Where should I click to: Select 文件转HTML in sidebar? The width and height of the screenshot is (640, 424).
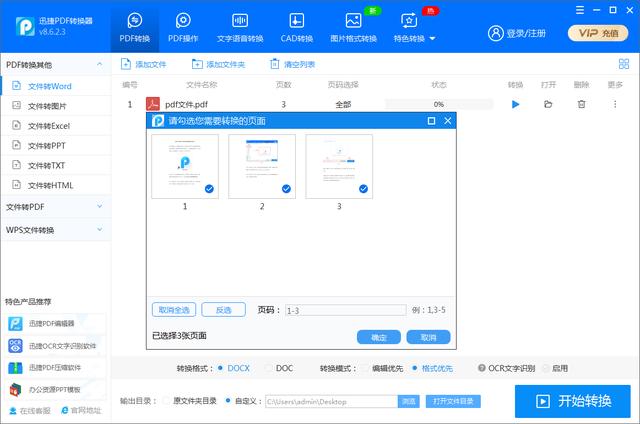click(x=56, y=185)
